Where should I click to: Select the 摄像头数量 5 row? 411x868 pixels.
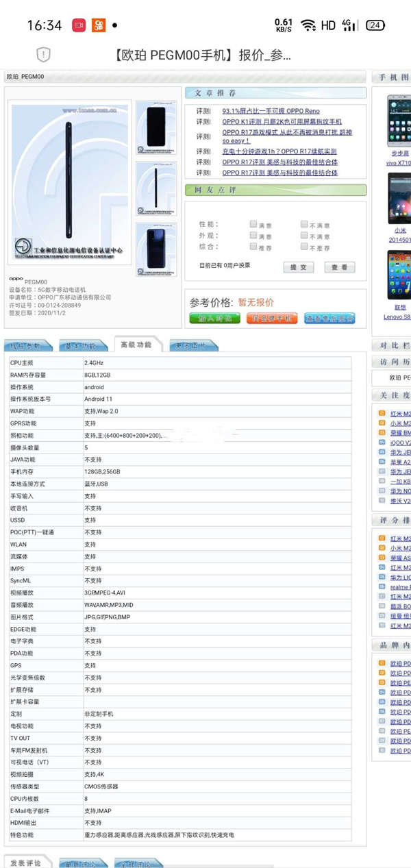coord(180,447)
